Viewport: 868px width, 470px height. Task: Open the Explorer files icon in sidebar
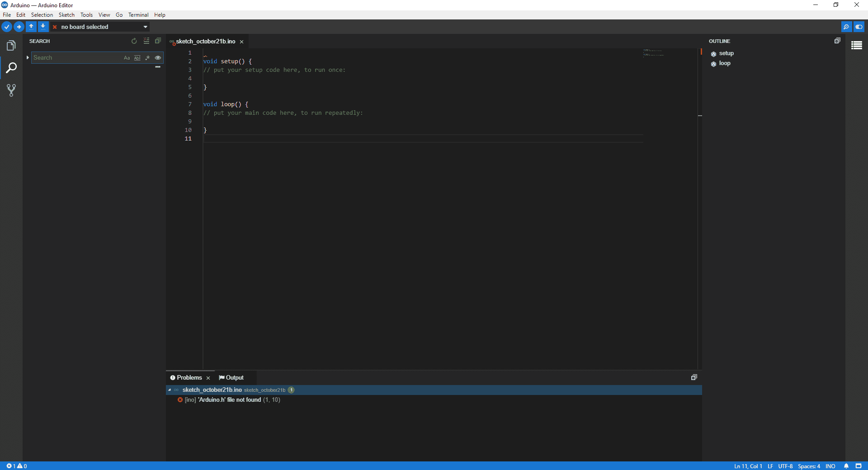[x=11, y=46]
